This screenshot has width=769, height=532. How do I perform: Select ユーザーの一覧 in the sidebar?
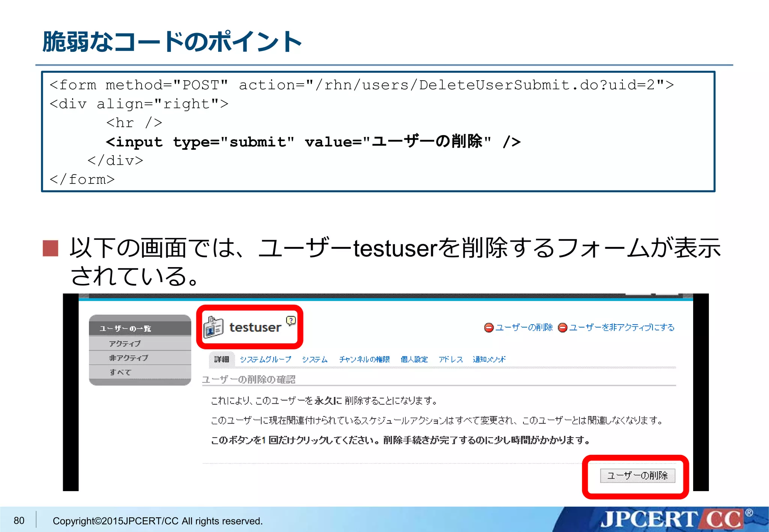tap(140, 328)
